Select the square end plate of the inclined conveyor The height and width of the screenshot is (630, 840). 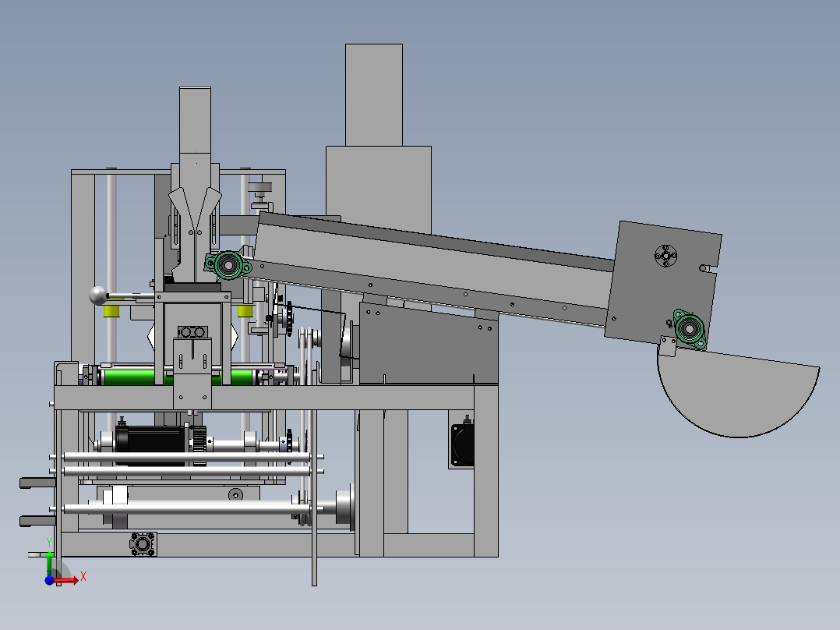click(663, 285)
